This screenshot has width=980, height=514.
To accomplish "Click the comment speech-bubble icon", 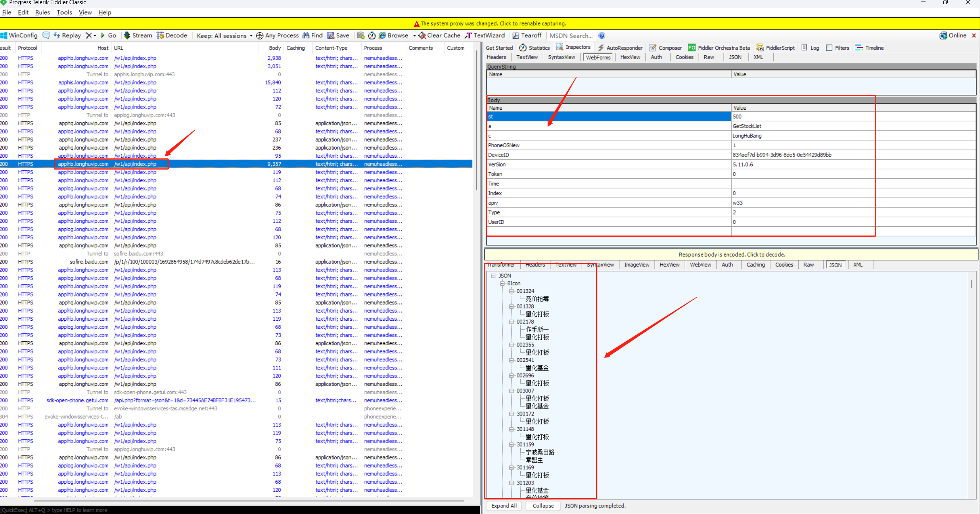I will pyautogui.click(x=46, y=35).
